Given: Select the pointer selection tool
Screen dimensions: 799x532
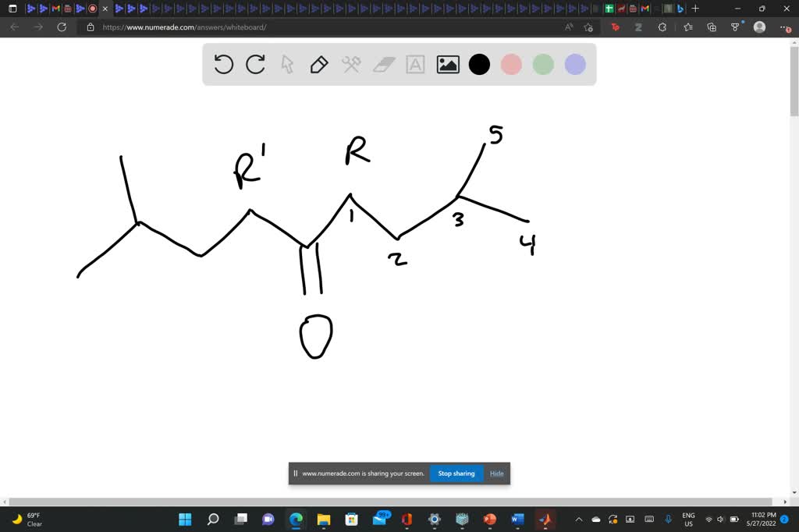Looking at the screenshot, I should 287,65.
